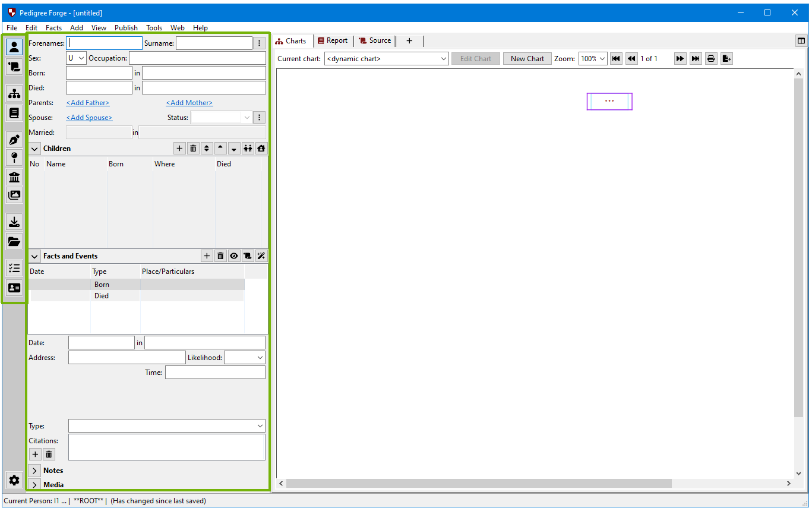The height and width of the screenshot is (511, 812).
Task: Click the pen nib icon in sidebar
Action: [14, 140]
